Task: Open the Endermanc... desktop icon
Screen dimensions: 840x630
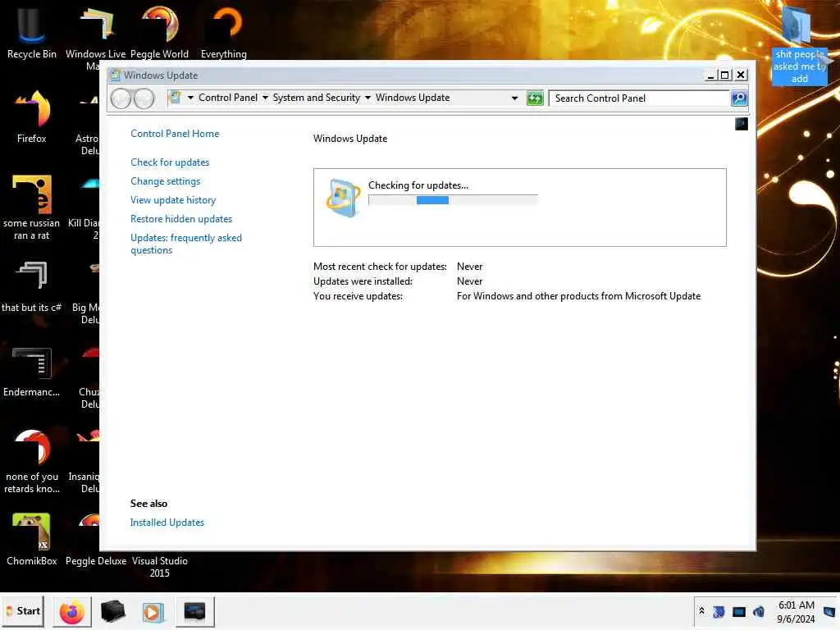Action: tap(31, 372)
